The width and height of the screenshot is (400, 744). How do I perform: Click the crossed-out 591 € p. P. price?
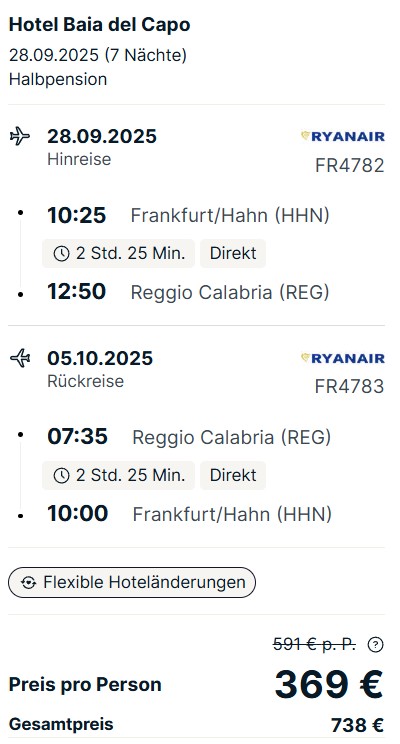[x=314, y=644]
